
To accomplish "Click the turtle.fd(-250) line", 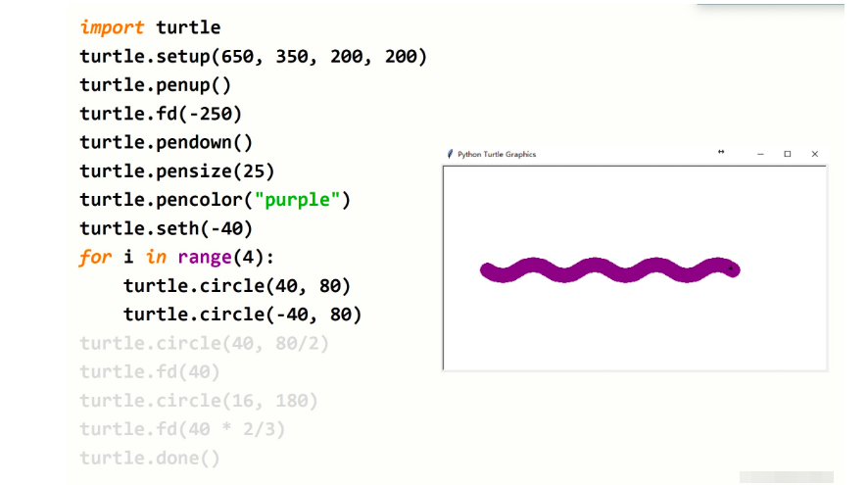I will [161, 114].
